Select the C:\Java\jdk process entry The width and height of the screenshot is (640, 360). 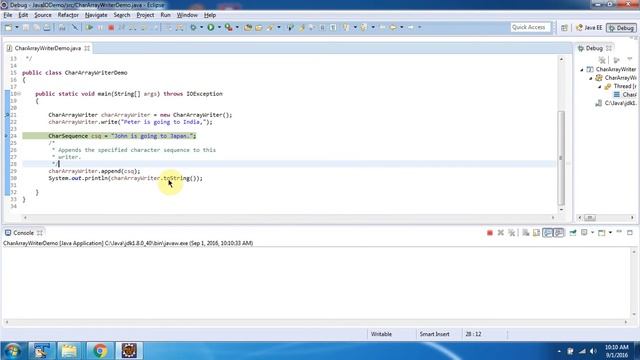[x=616, y=103]
